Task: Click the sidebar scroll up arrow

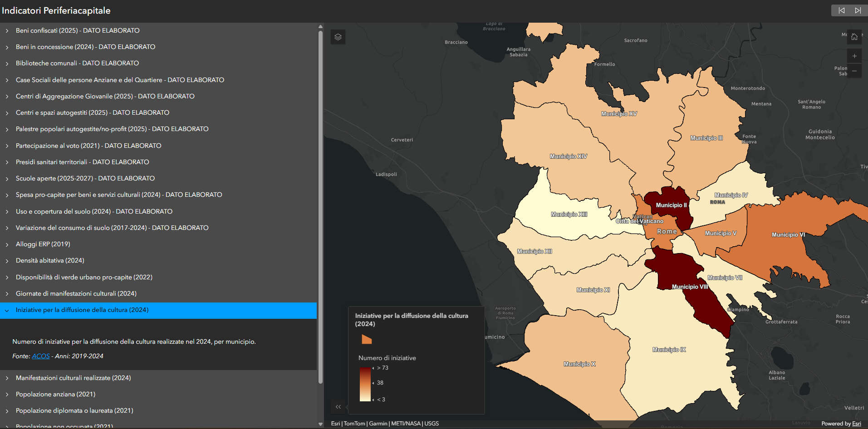Action: [320, 26]
